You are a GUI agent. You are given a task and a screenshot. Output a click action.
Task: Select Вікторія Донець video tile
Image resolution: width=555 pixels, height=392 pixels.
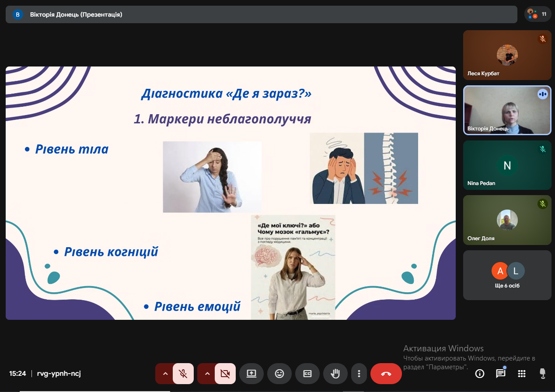[507, 110]
